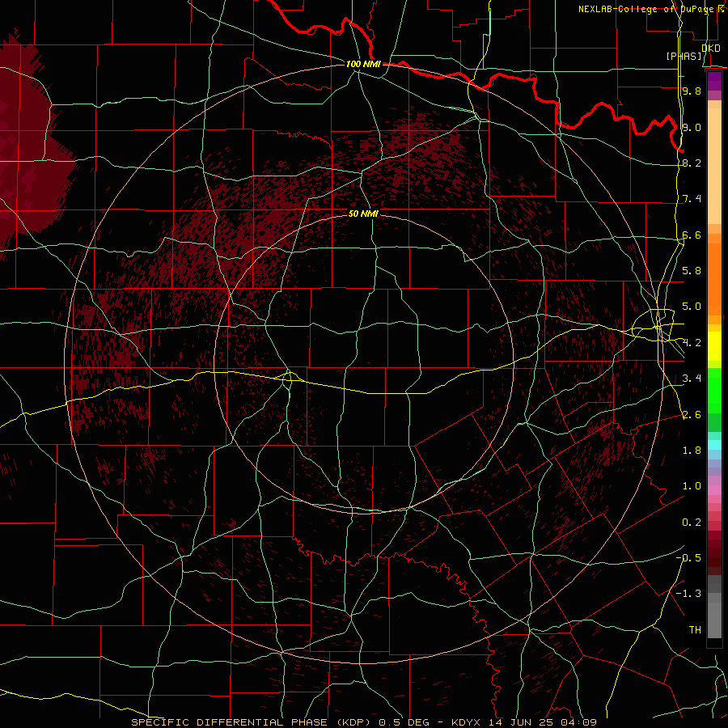Viewport: 728px width, 728px height.
Task: Click the 9.8 color scale value
Action: [692, 91]
